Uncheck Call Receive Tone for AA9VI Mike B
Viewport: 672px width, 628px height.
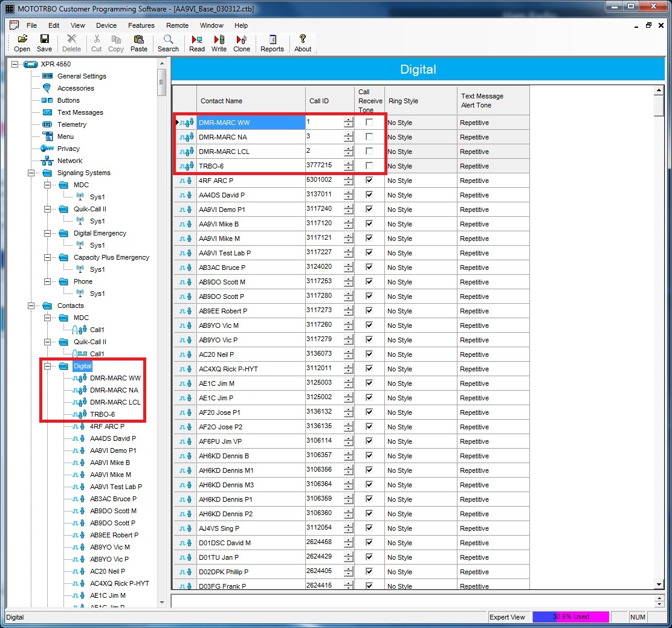coord(369,223)
